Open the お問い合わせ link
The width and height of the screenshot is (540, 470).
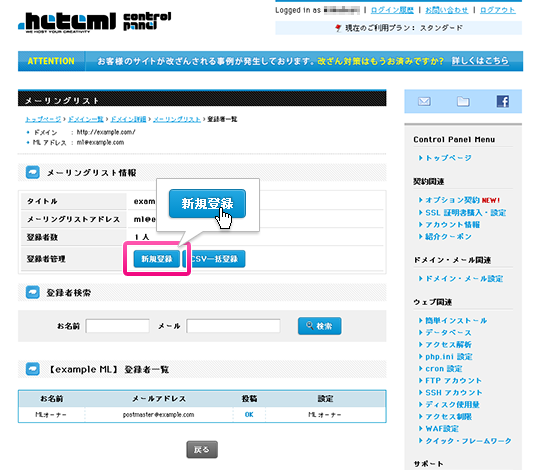click(x=447, y=10)
